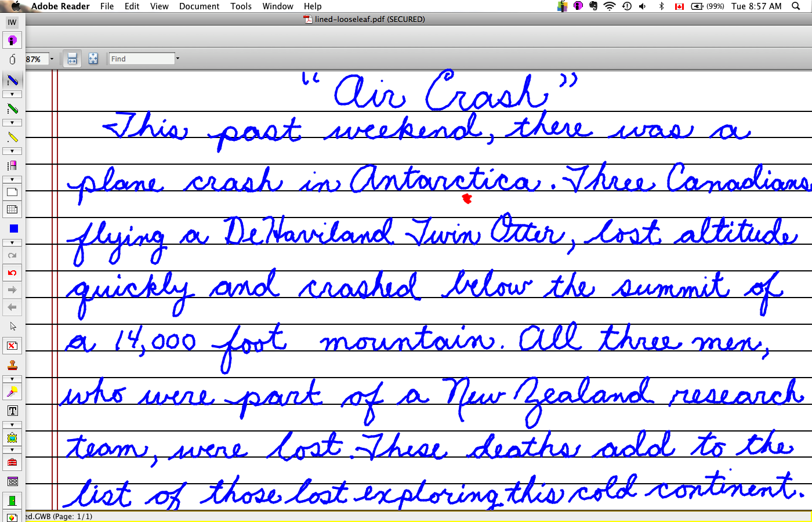Select the blue pen tool
The image size is (812, 522).
(12, 80)
